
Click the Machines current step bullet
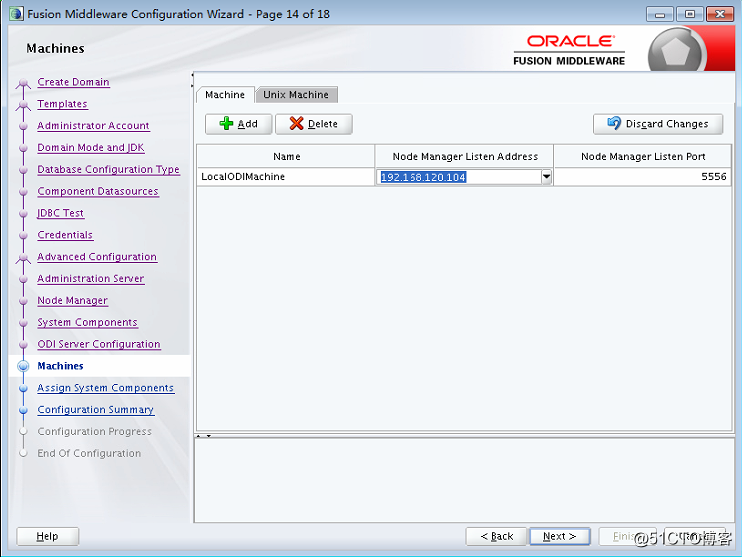tap(23, 366)
